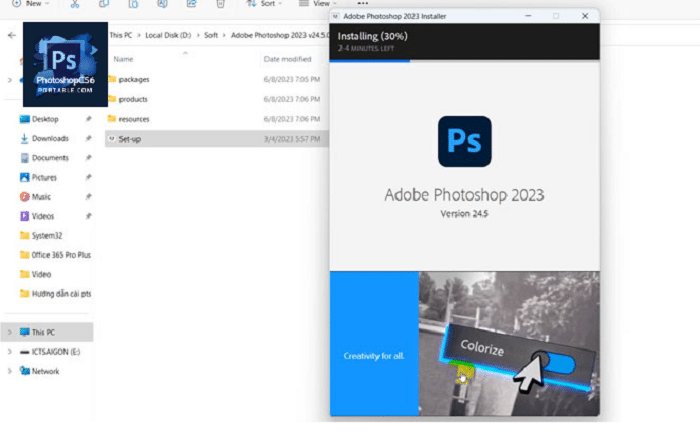Click the Downloads arrow icon in sidebar
This screenshot has width=700, height=435.
[25, 138]
